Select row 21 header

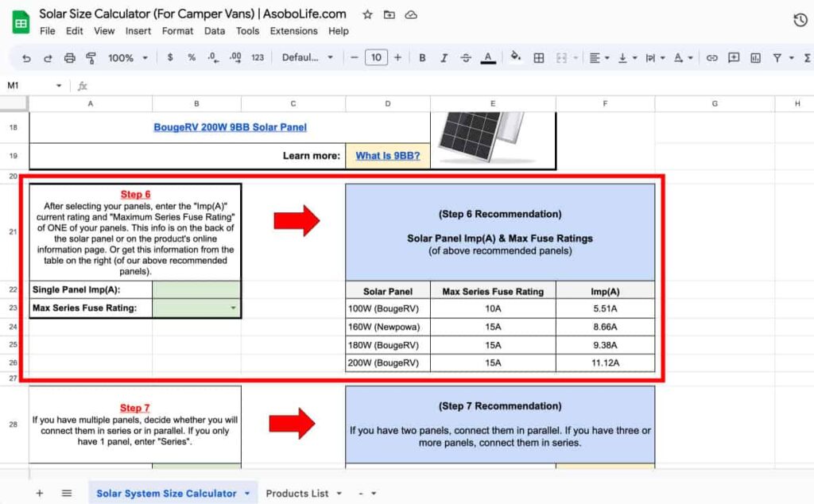pyautogui.click(x=14, y=232)
